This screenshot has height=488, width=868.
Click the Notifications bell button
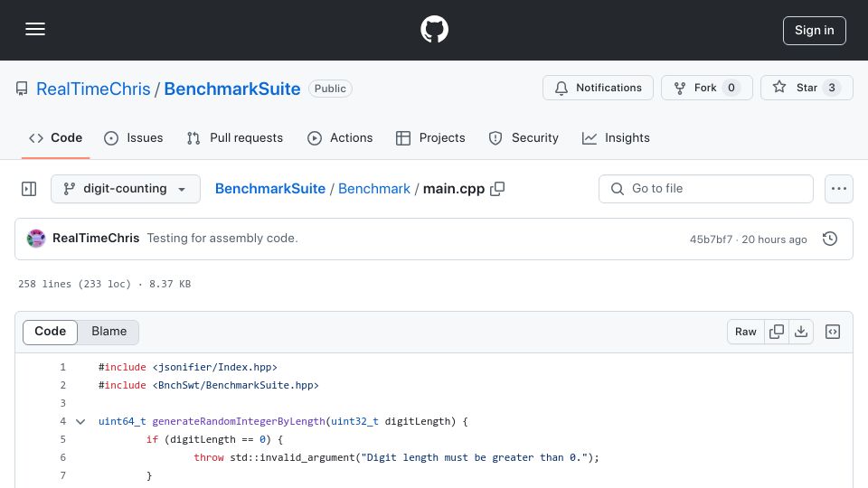[x=598, y=88]
